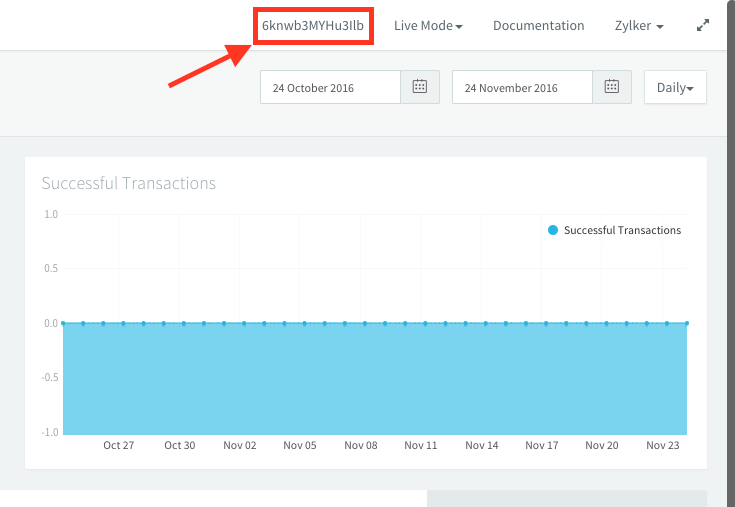Toggle the Successful Transactions legend series

tap(621, 230)
